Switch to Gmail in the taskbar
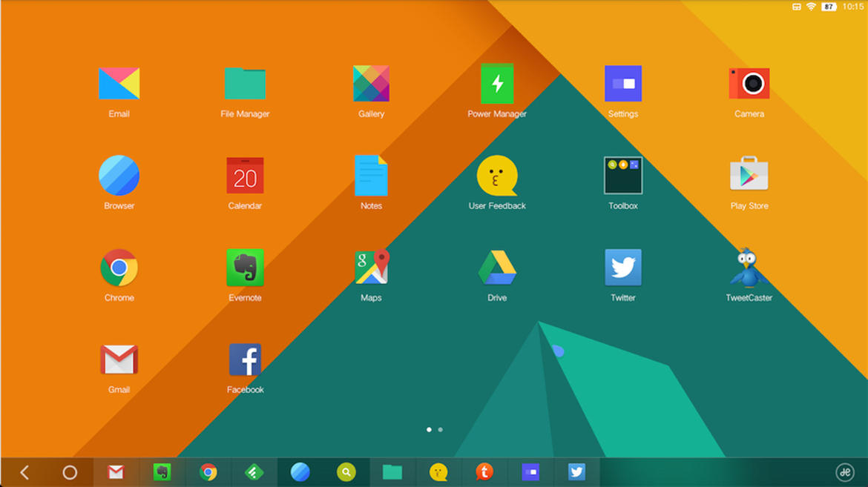The image size is (868, 487). 116,472
